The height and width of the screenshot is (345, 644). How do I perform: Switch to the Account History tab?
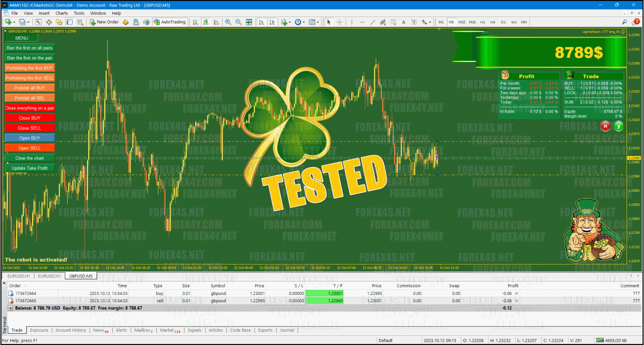click(x=70, y=330)
